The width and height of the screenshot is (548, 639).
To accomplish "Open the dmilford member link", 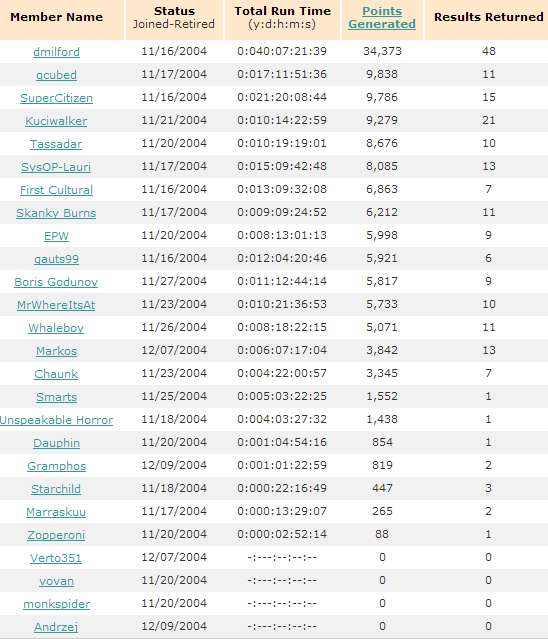I will pyautogui.click(x=56, y=52).
